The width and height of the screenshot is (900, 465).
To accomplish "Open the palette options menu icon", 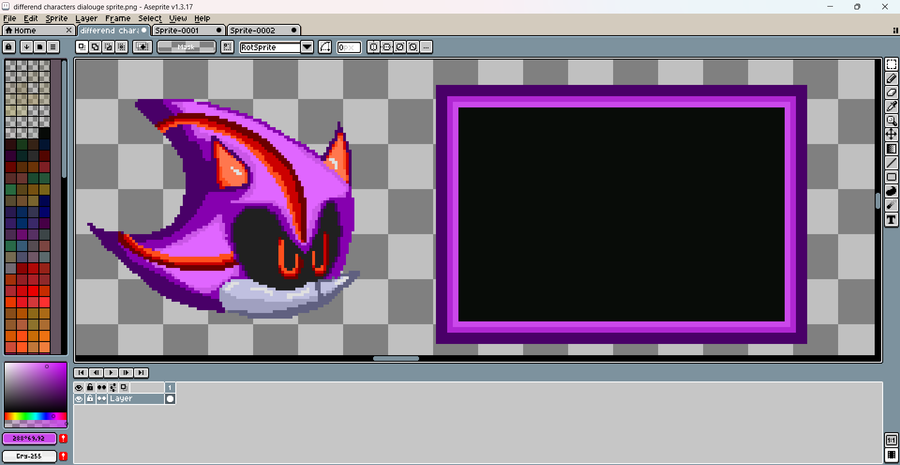I will 53,47.
